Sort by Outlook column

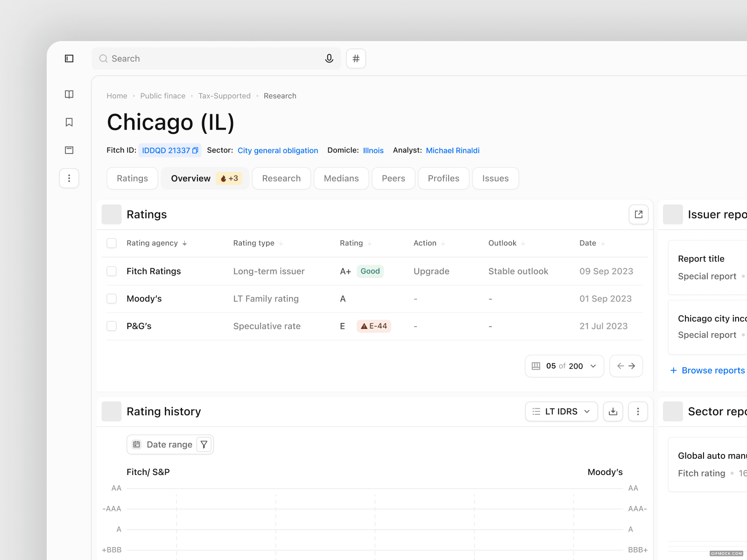(x=507, y=243)
